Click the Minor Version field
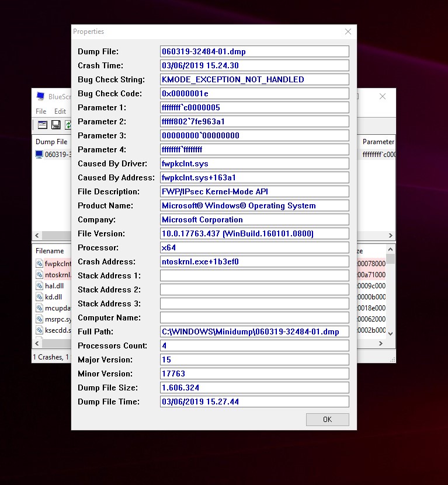Screen dimensions: 448x485 click(x=255, y=374)
